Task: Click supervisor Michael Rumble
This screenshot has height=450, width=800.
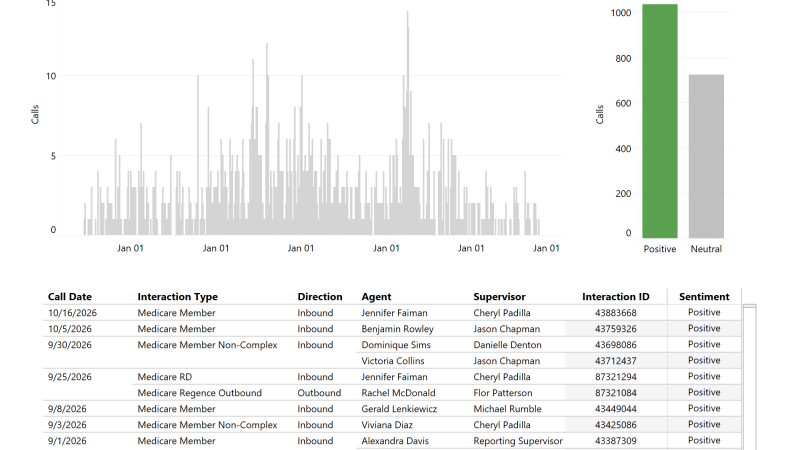Action: point(507,409)
